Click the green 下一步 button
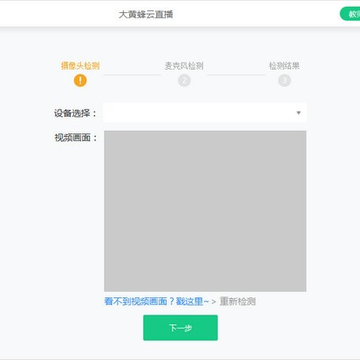Image resolution: width=360 pixels, height=360 pixels. (180, 328)
